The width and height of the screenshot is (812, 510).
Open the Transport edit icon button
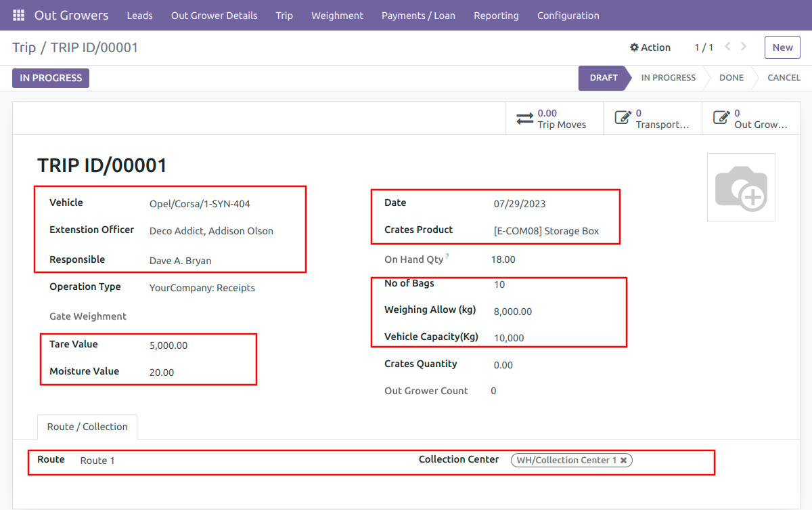[x=623, y=119]
